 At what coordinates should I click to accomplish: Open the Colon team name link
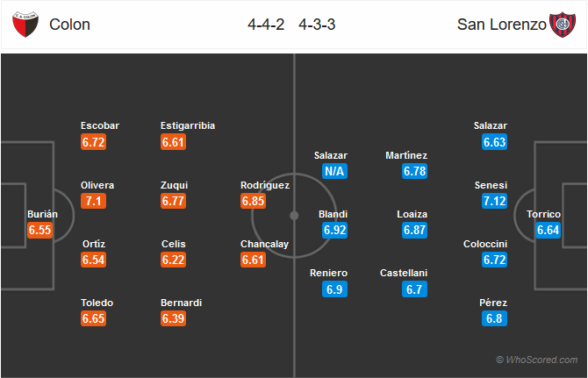pos(69,25)
